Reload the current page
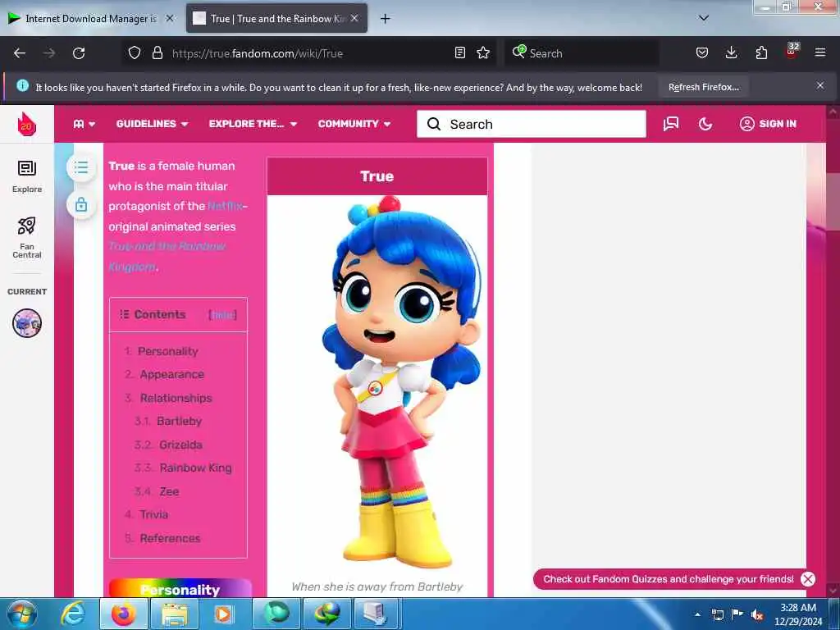The image size is (840, 630). coord(79,53)
